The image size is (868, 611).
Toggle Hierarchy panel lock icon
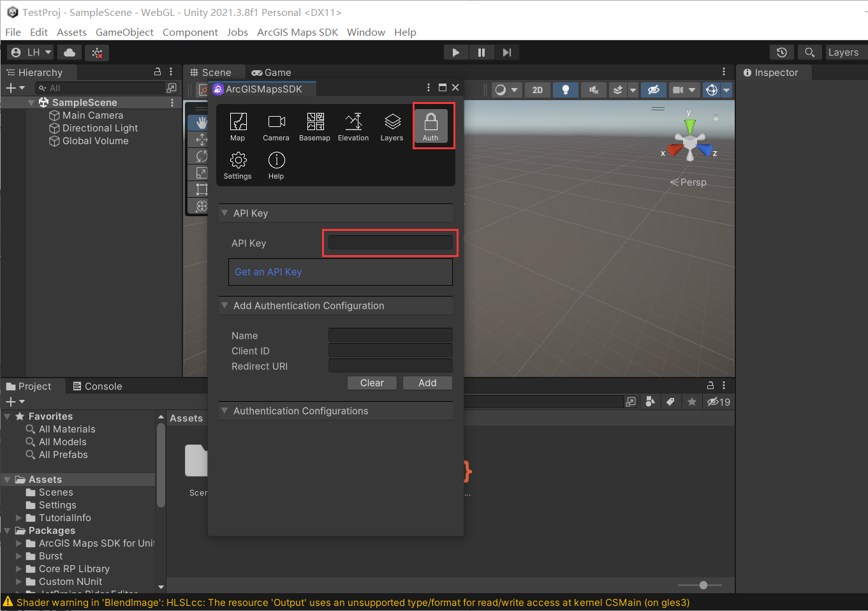coord(158,72)
